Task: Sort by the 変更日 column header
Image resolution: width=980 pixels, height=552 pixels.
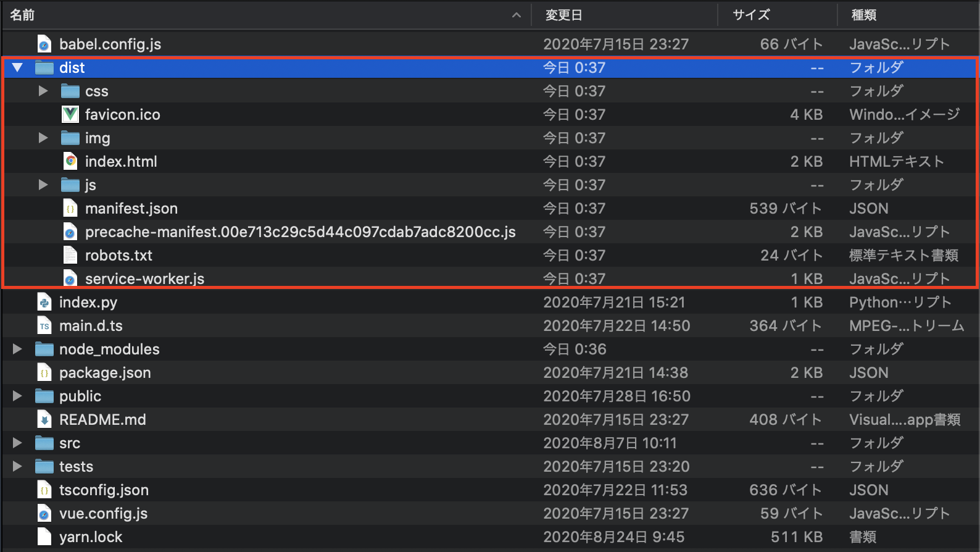Action: click(x=564, y=15)
